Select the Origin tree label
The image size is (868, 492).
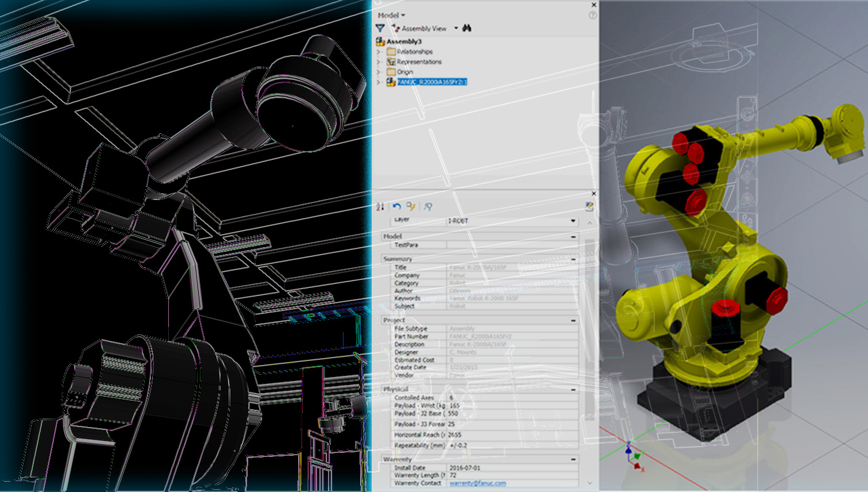click(404, 72)
